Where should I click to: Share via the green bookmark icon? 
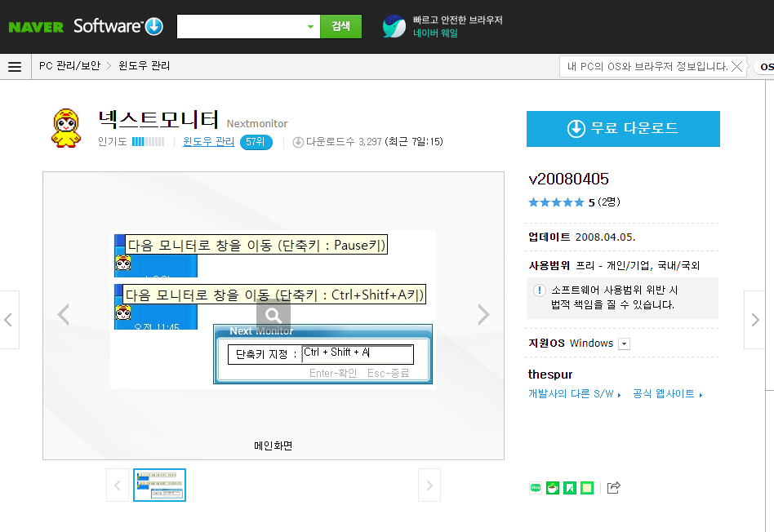pos(570,488)
